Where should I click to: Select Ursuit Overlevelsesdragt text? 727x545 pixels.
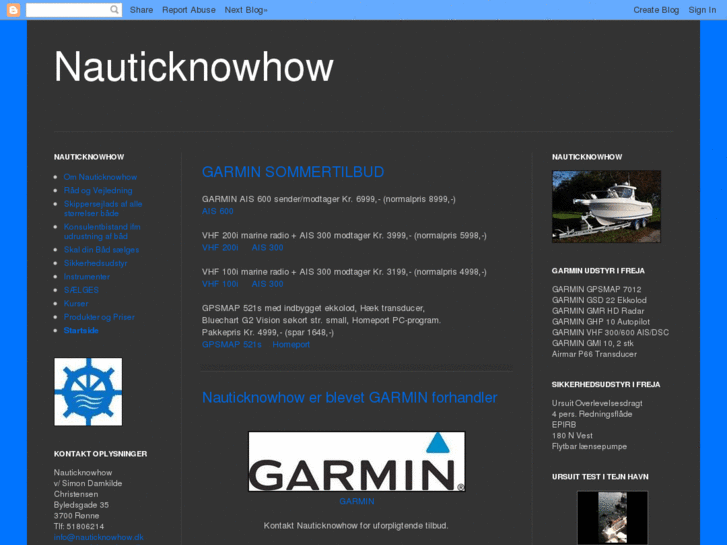click(597, 403)
